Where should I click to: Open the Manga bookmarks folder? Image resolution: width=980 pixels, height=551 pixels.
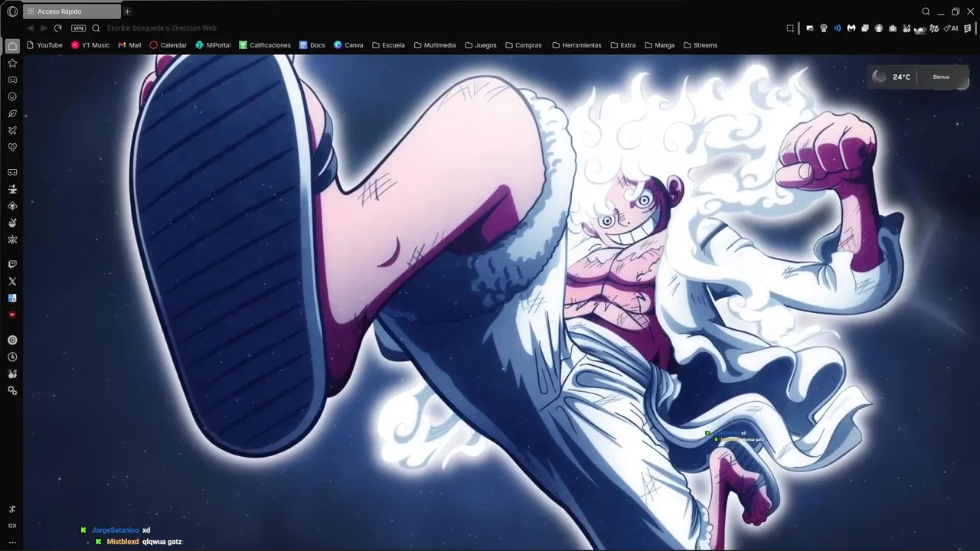point(659,45)
